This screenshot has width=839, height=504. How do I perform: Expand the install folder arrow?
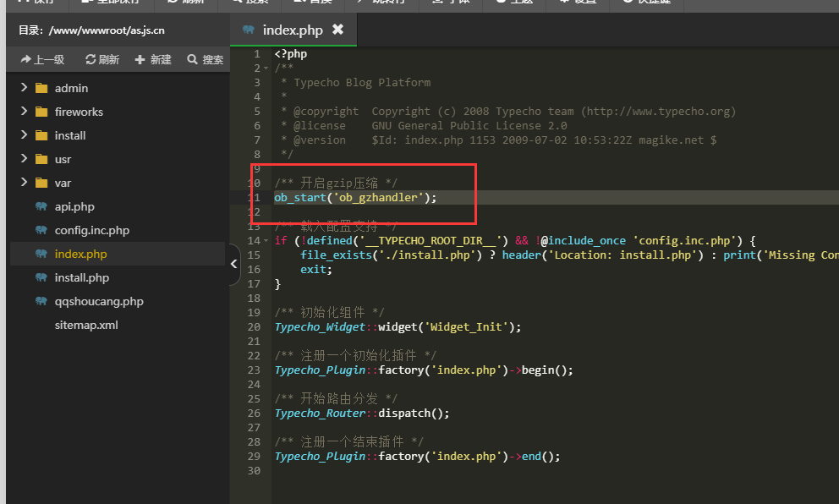pyautogui.click(x=23, y=135)
